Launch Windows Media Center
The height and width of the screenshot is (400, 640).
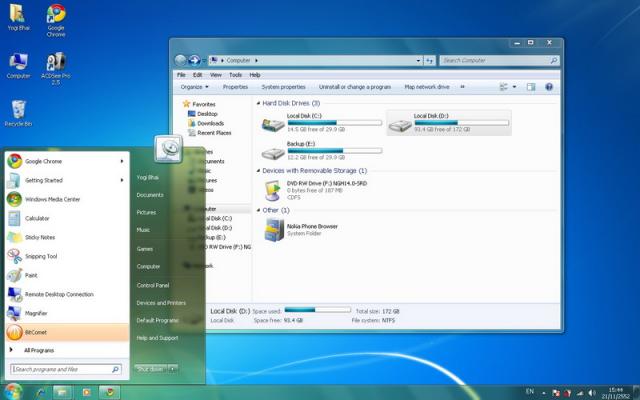[67, 199]
